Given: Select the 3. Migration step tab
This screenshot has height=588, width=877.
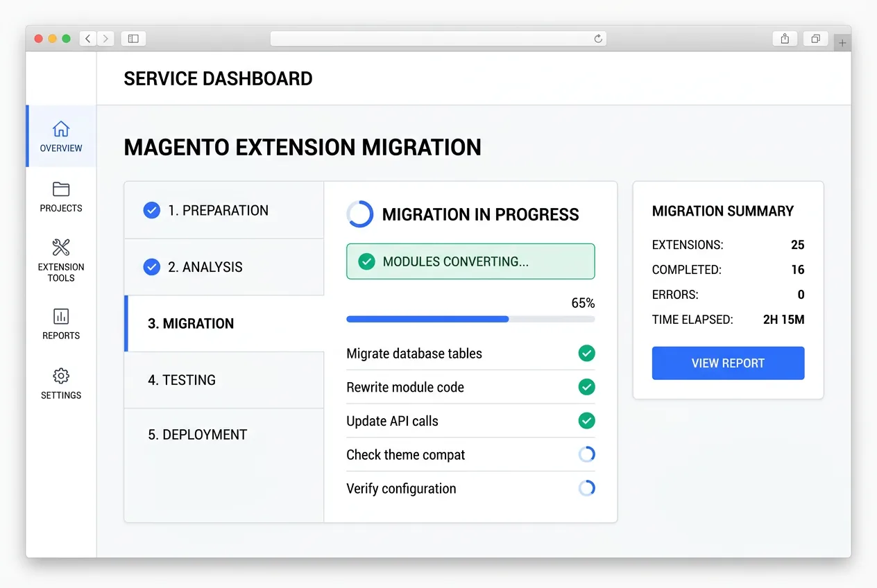Looking at the screenshot, I should 223,323.
